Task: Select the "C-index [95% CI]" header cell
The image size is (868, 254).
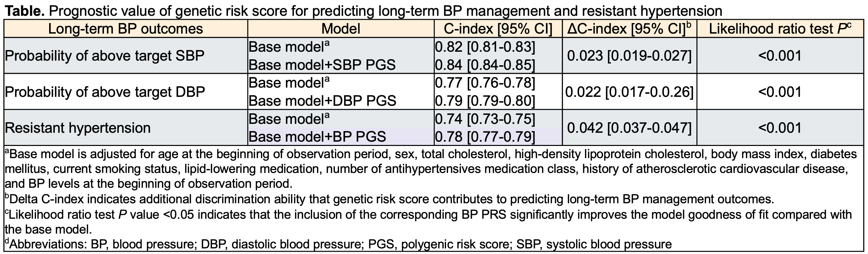Action: coord(498,29)
